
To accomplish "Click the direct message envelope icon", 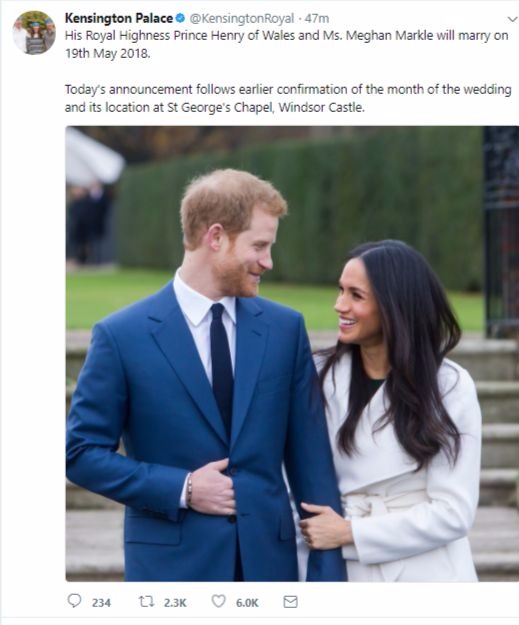I will click(x=290, y=601).
